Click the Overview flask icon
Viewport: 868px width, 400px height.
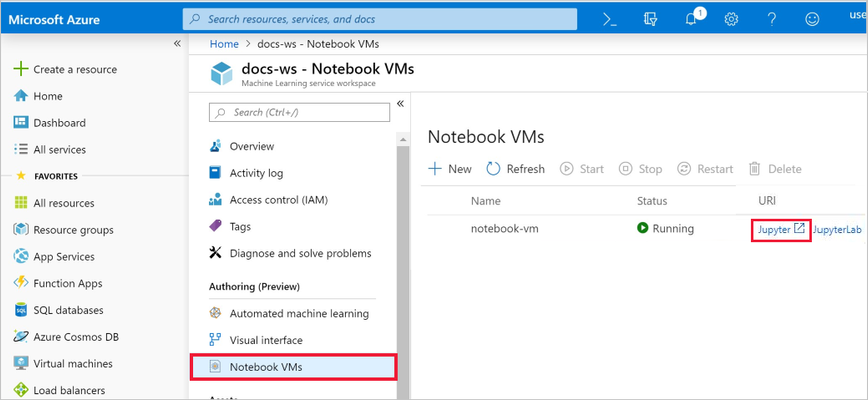pyautogui.click(x=215, y=147)
